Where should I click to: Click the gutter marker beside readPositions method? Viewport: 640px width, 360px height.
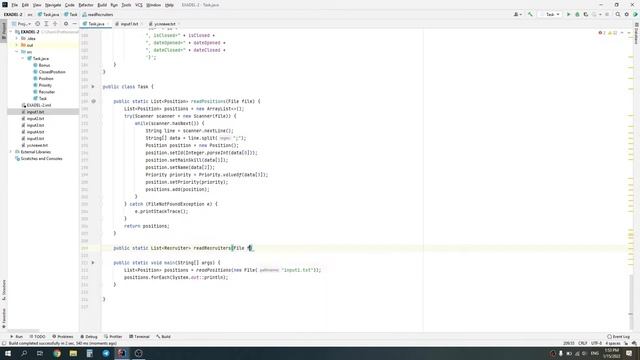pyautogui.click(x=93, y=101)
